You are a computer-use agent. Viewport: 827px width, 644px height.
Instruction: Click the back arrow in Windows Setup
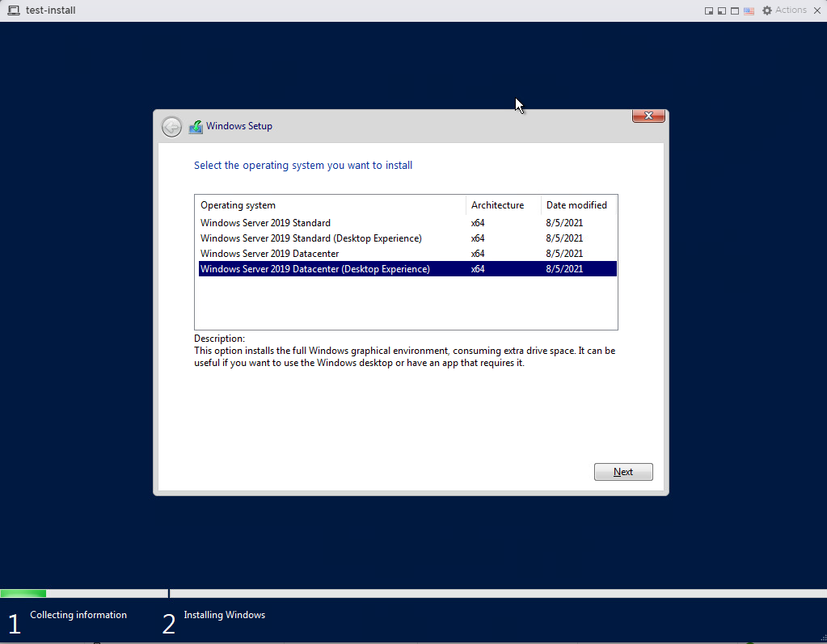click(x=171, y=127)
